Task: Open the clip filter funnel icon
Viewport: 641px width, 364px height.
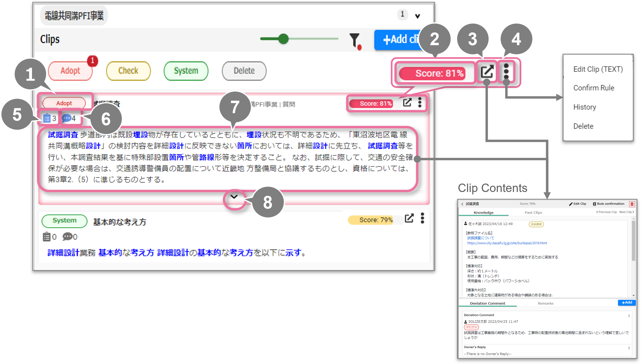Action: coord(354,40)
